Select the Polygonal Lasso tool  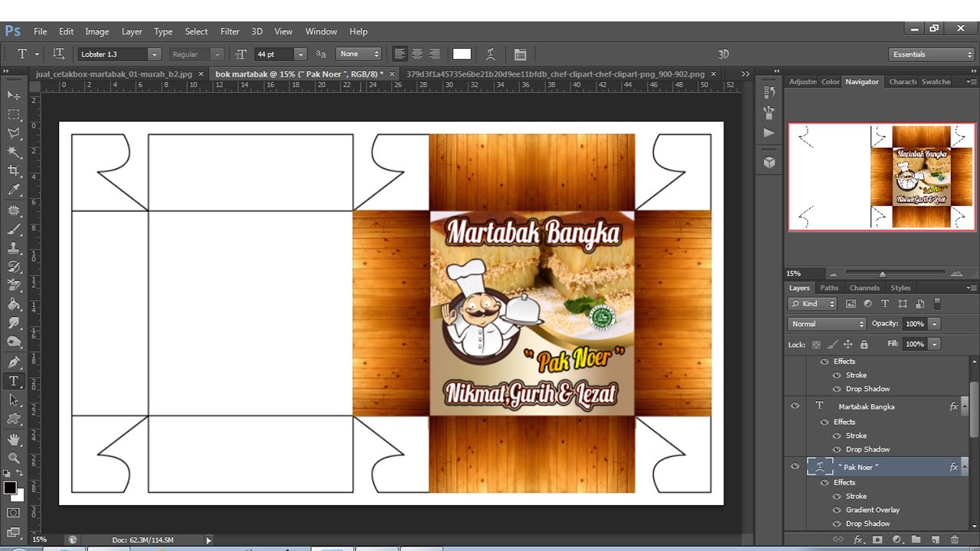[14, 133]
